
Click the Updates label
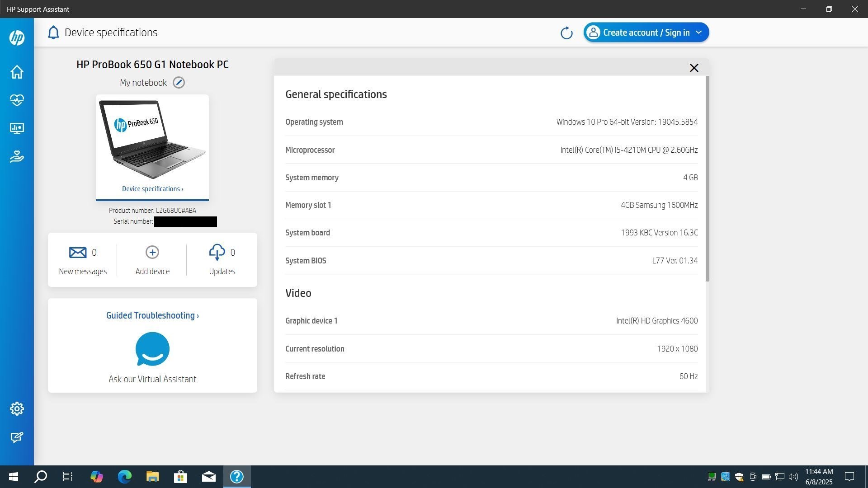click(222, 272)
